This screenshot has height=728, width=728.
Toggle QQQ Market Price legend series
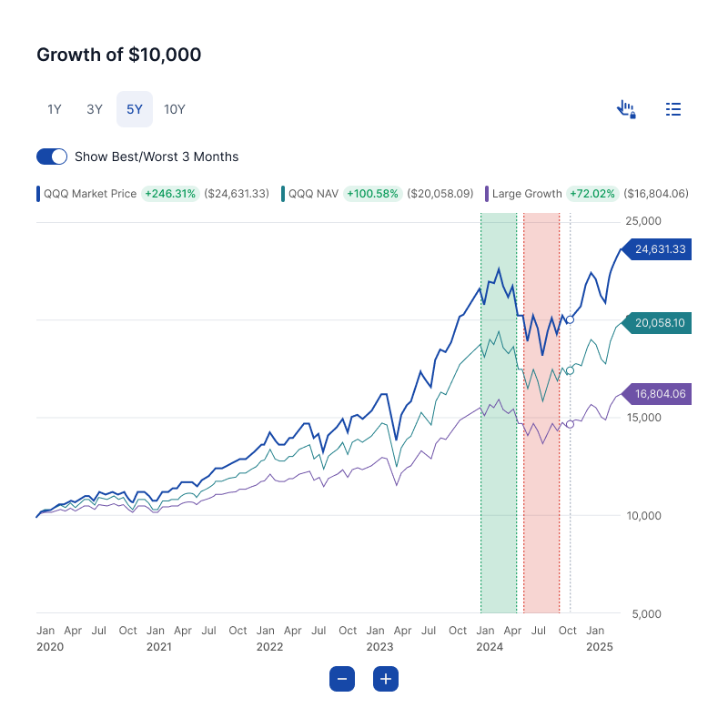89,194
